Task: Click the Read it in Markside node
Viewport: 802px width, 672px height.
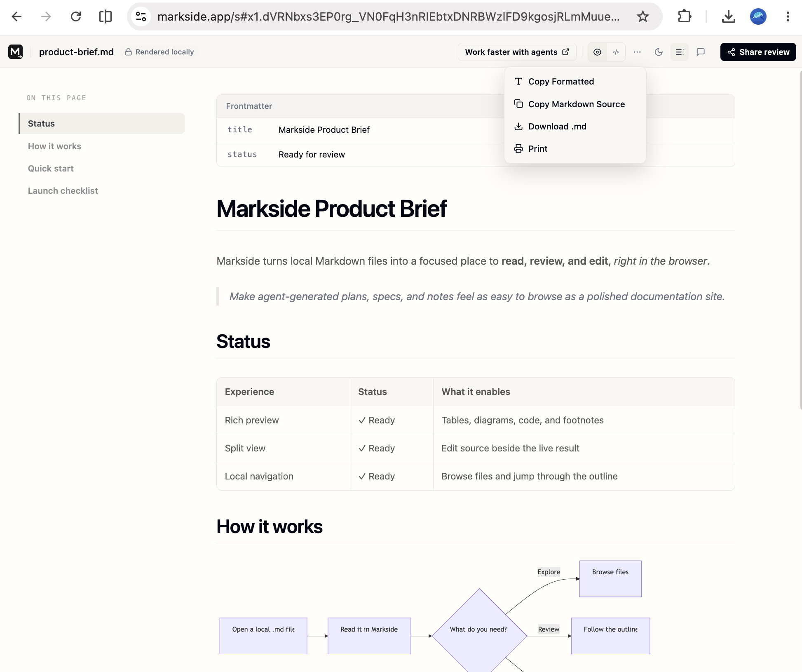Action: point(369,636)
